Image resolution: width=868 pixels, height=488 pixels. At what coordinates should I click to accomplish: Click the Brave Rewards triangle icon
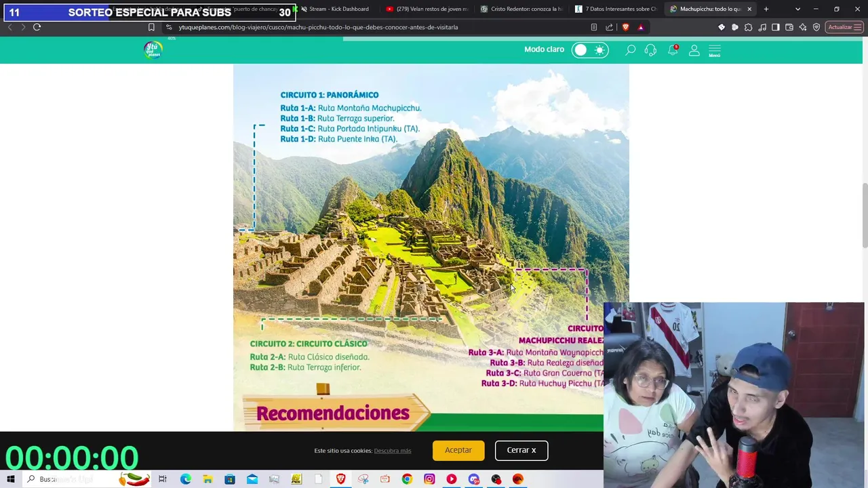pos(641,27)
